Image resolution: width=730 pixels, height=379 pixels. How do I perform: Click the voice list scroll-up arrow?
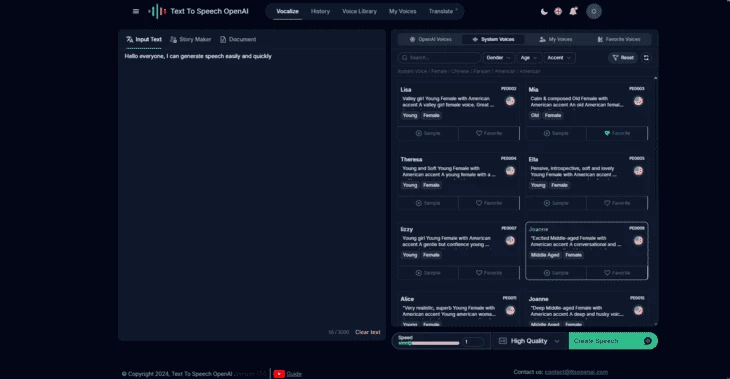656,78
